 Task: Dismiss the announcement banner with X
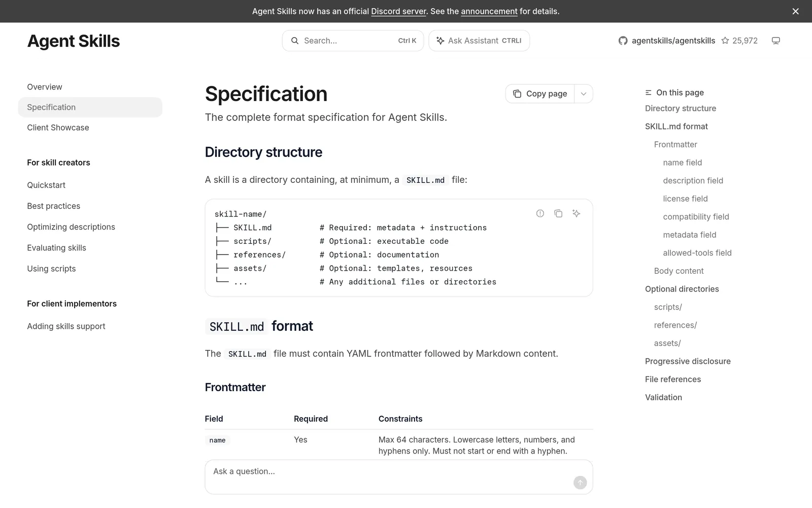[x=795, y=11]
